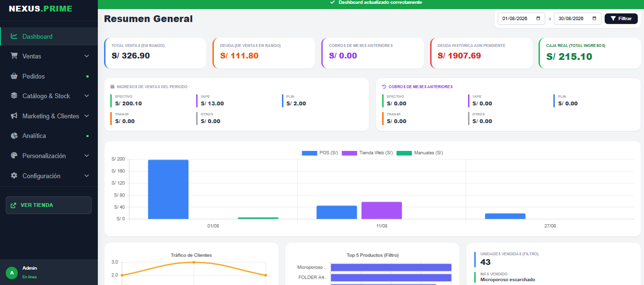Click the icon beside Ingresos de ventas del periodo
This screenshot has width=644, height=285.
point(113,87)
